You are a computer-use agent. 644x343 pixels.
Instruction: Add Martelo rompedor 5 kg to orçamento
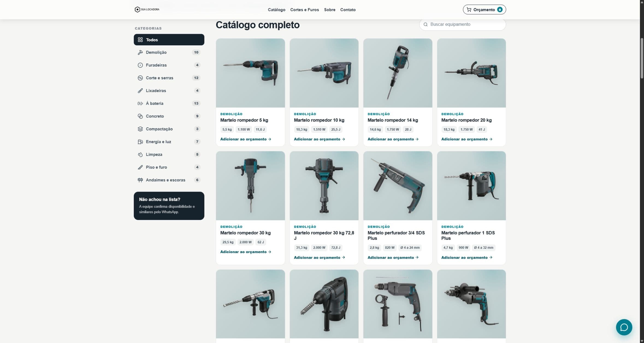tap(246, 139)
